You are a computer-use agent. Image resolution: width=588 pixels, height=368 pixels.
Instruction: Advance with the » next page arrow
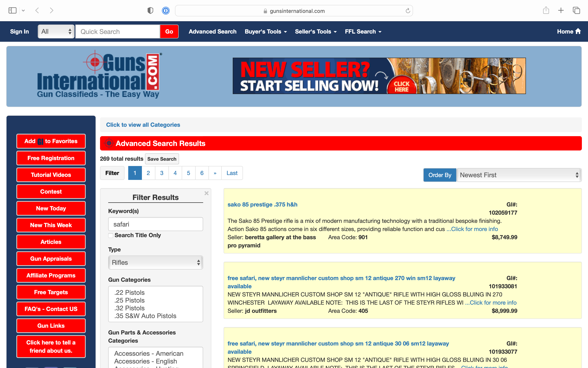pos(215,173)
